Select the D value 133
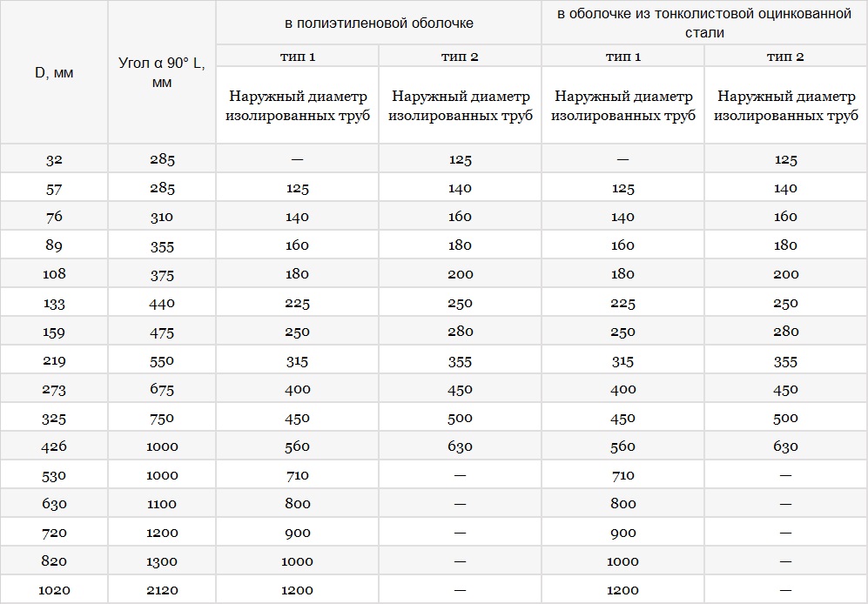This screenshot has height=604, width=868. click(54, 303)
